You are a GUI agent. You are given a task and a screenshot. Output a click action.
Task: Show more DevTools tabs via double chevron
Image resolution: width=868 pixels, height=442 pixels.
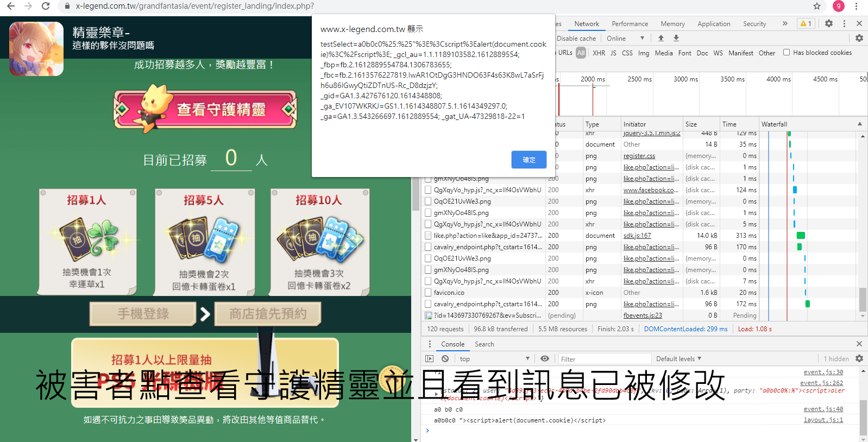coord(785,23)
